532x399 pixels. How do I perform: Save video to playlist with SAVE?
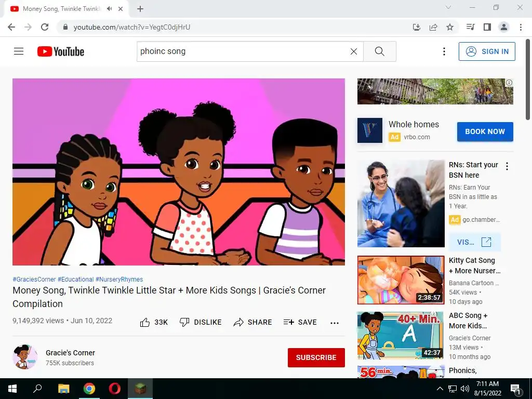(x=300, y=322)
